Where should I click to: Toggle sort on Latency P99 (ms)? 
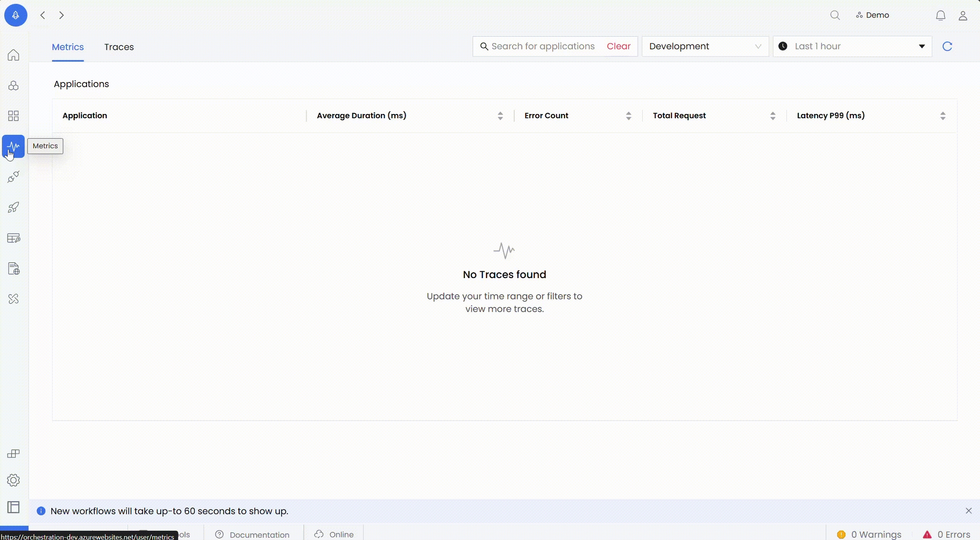[x=943, y=116]
